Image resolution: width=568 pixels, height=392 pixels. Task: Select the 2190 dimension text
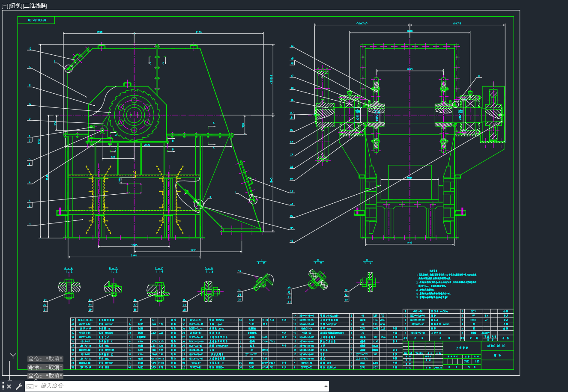199,32
